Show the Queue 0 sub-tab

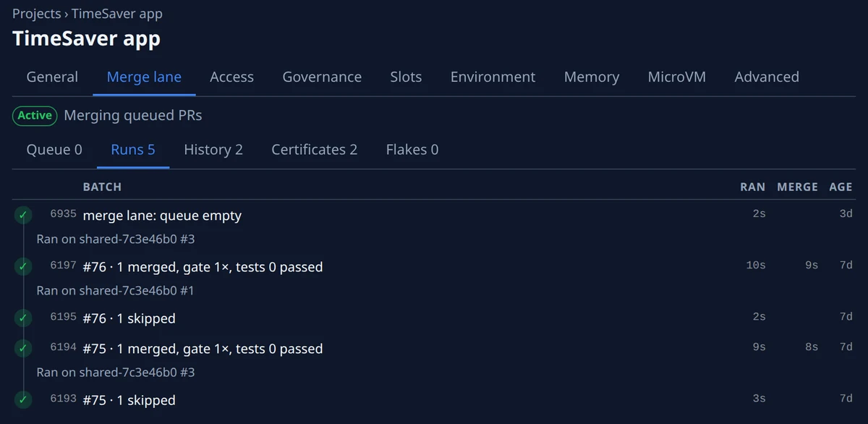54,150
